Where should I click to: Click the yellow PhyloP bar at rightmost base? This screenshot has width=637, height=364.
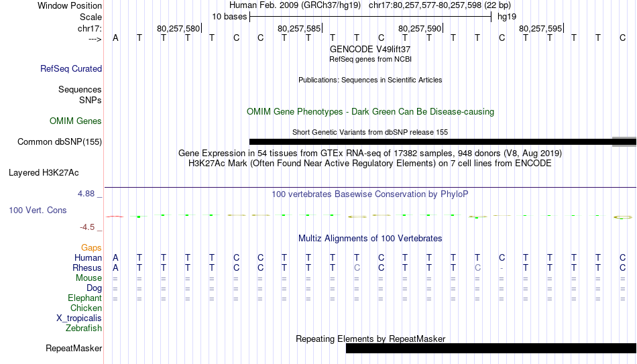pyautogui.click(x=622, y=217)
